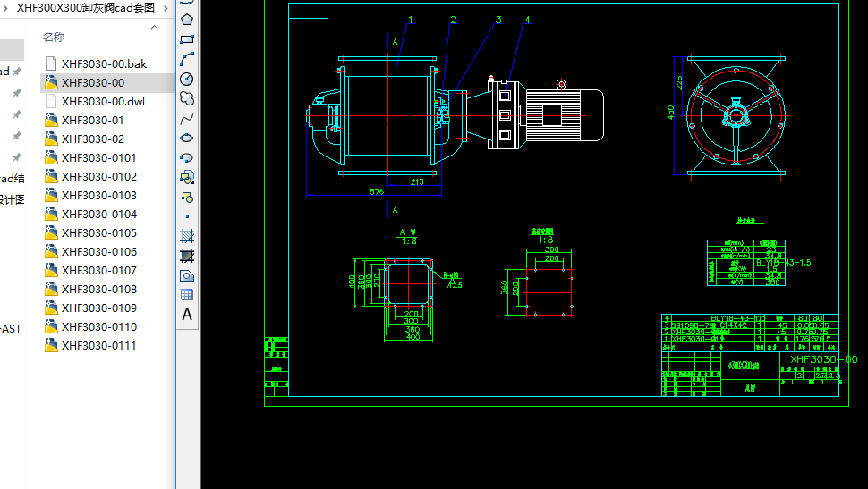The image size is (868, 489).
Task: Select the file name XHF3030-00.dwl
Action: point(103,102)
